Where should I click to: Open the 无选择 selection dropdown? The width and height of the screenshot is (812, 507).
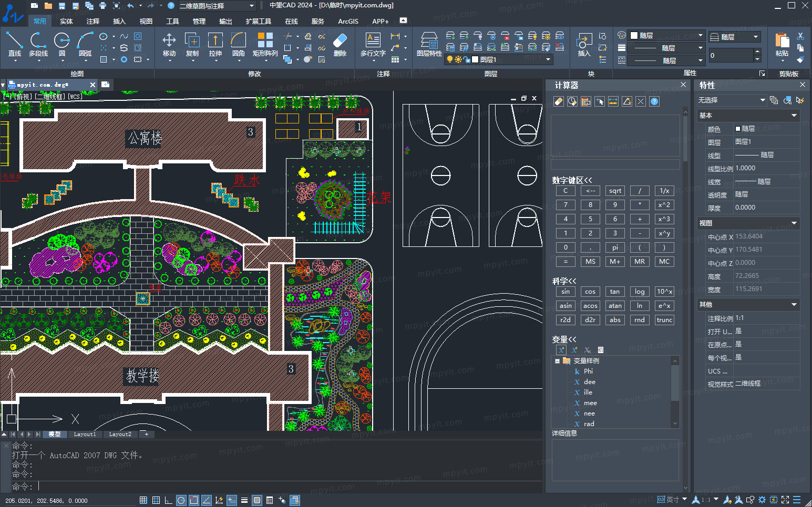(x=731, y=100)
